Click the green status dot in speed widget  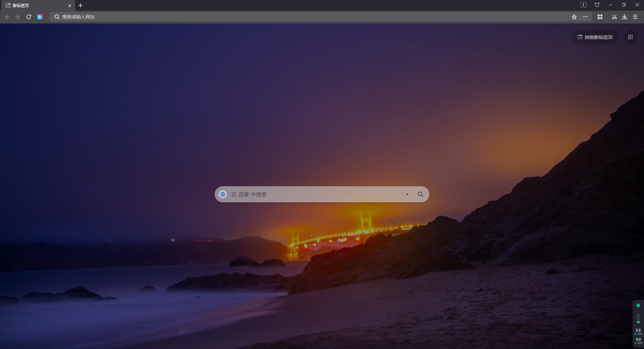[638, 305]
